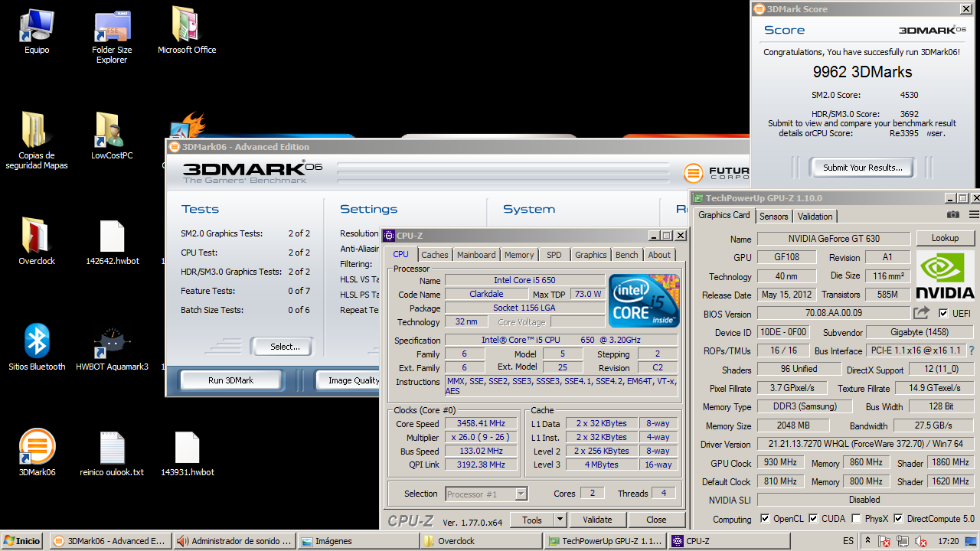Toggle the DirectCompute 5.0 checkbox
The height and width of the screenshot is (551, 980).
(x=898, y=519)
